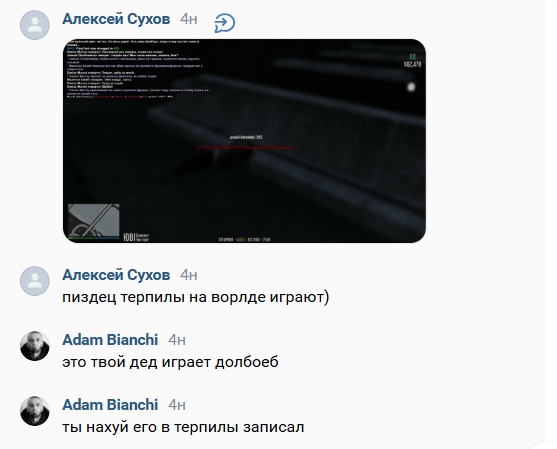Open the dark game screenshot attachment
The image size is (557, 449).
[x=244, y=141]
